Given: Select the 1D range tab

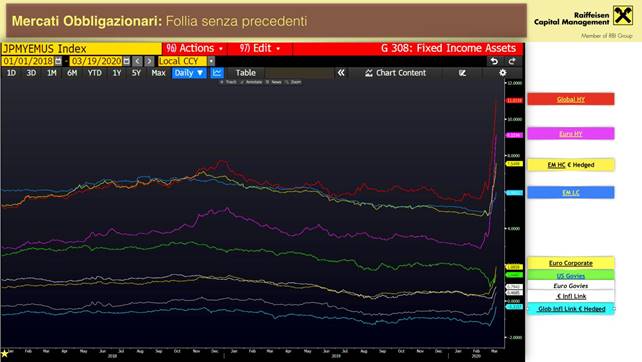Looking at the screenshot, I should click(11, 73).
